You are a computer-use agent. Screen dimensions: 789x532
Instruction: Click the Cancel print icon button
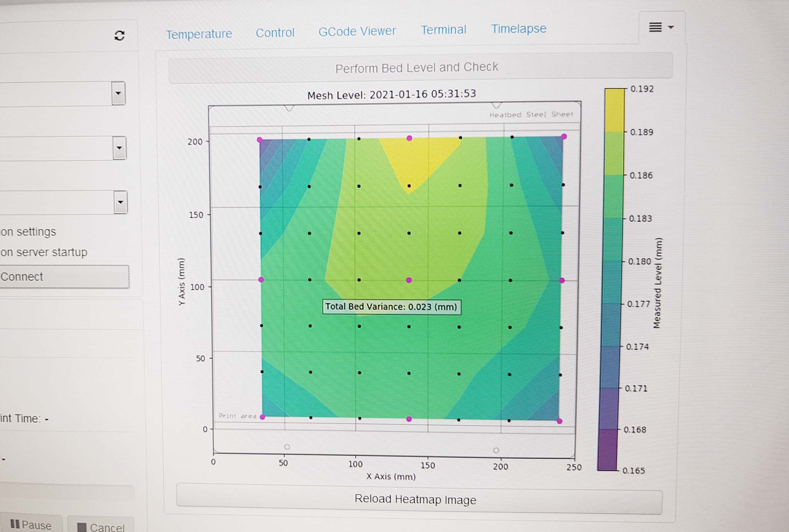point(82,526)
